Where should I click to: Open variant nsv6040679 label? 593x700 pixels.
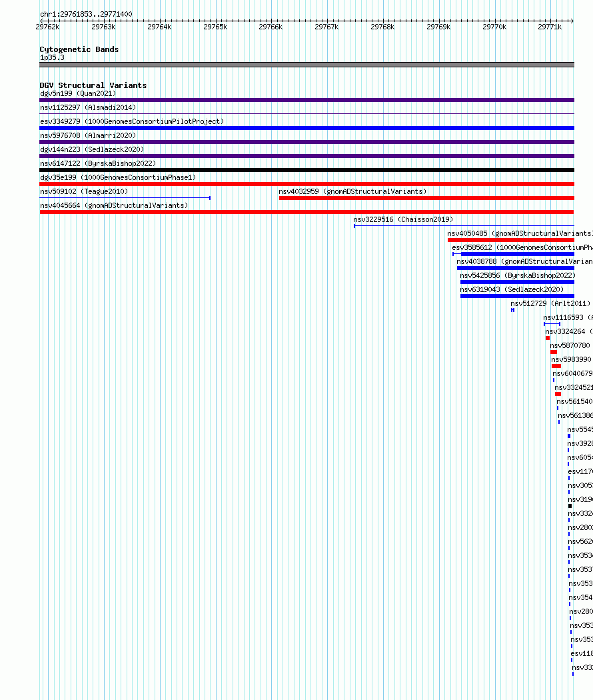(x=572, y=373)
